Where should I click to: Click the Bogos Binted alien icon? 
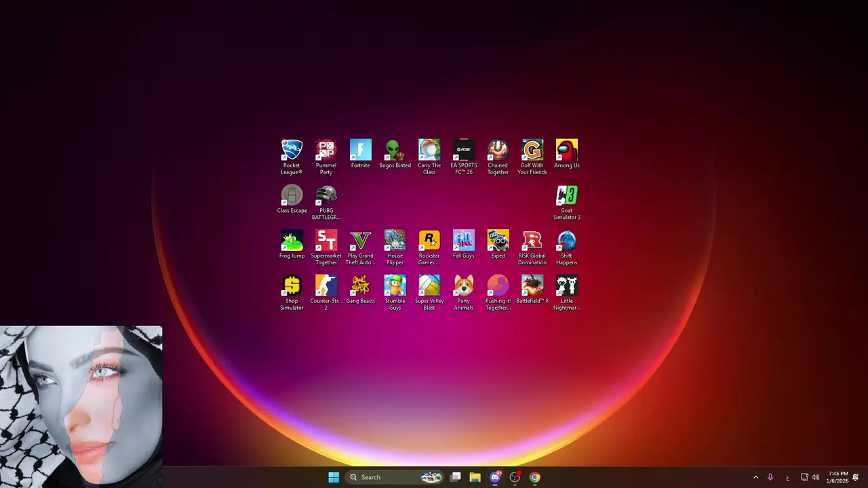pyautogui.click(x=395, y=155)
